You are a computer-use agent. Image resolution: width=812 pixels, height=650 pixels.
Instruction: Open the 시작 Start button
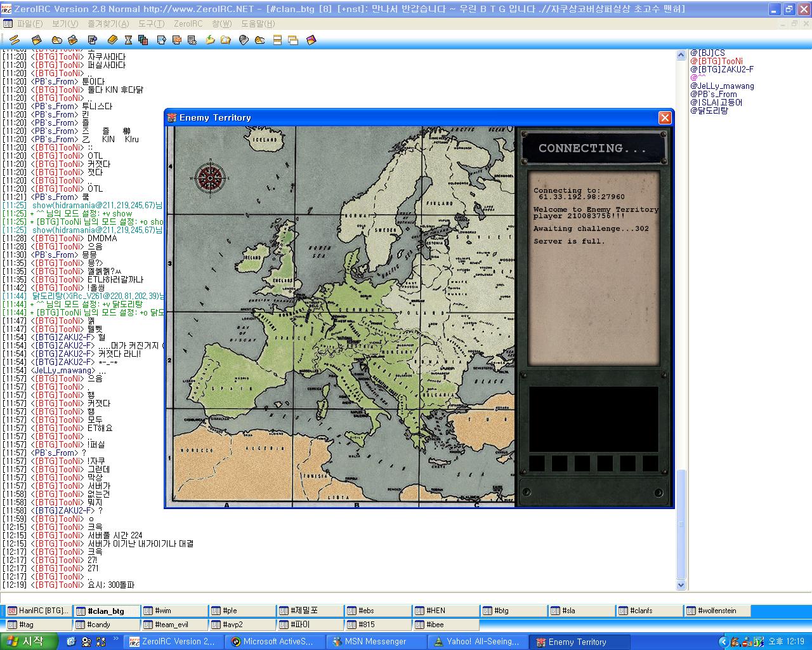coord(27,642)
